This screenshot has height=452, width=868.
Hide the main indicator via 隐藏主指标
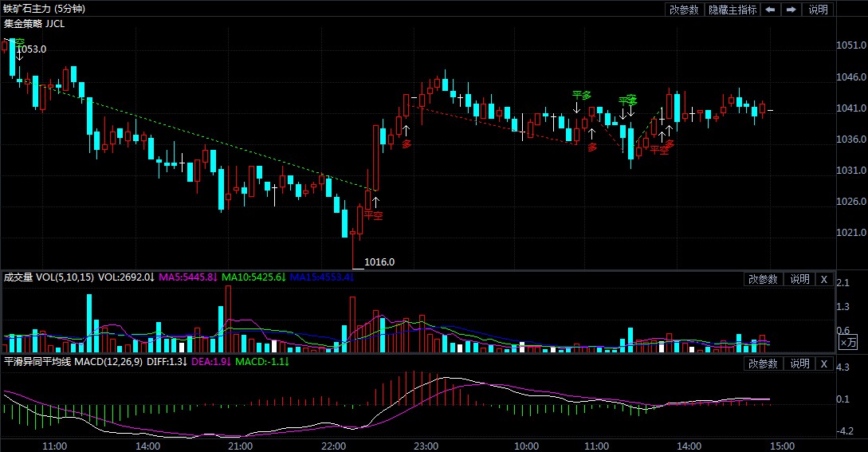[732, 10]
